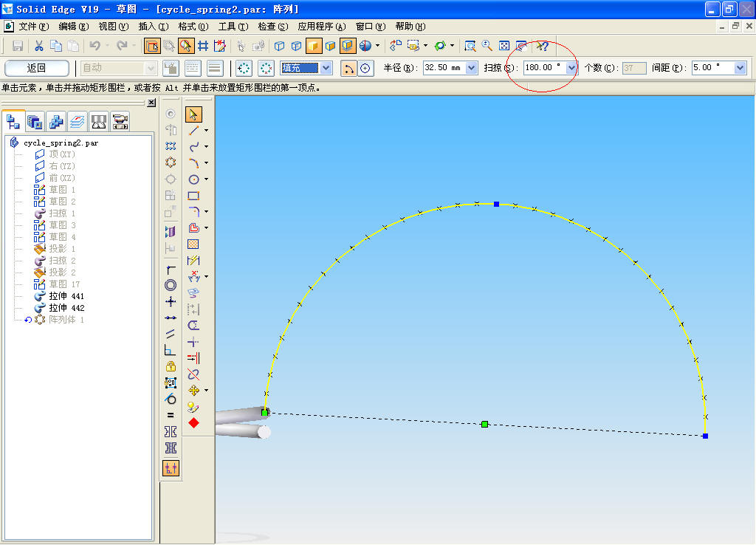The image size is (756, 545).
Task: Pick the Line drawing tool
Action: click(193, 131)
